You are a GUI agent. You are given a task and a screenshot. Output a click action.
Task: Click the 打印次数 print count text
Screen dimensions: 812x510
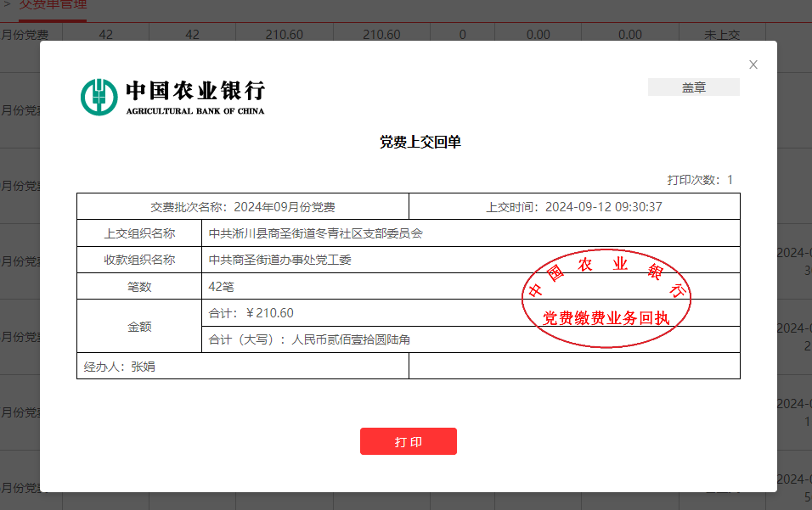pos(699,180)
